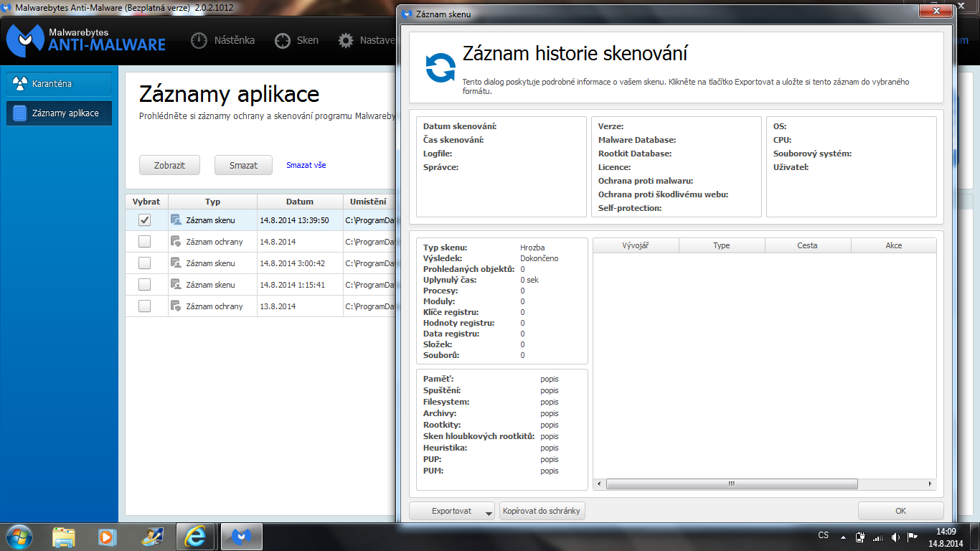
Task: Switch to the Sken tab
Action: [x=296, y=40]
